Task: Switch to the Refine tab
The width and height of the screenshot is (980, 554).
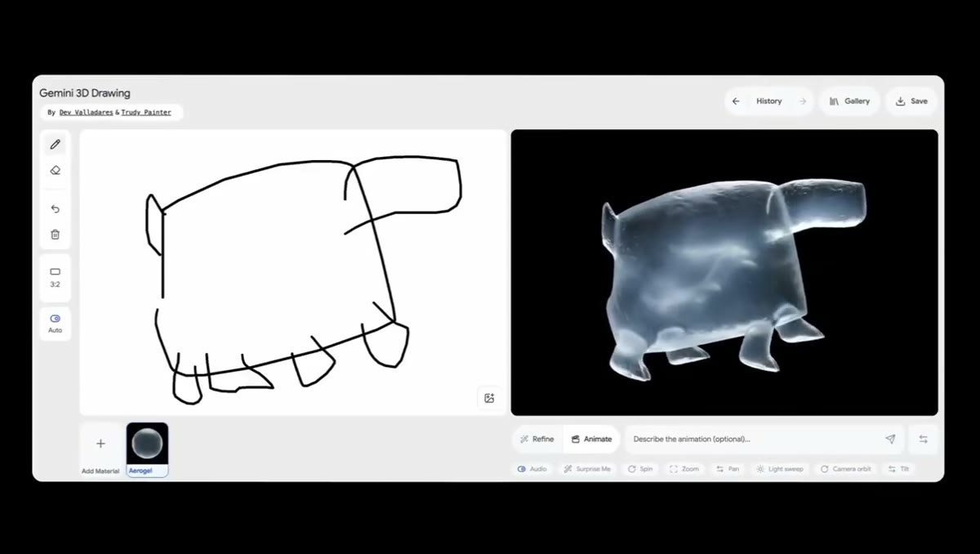Action: (x=537, y=439)
